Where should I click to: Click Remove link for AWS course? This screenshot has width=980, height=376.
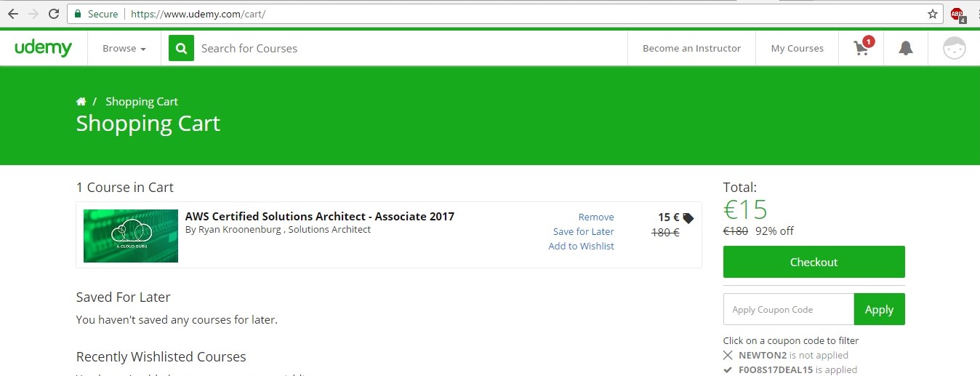tap(596, 217)
